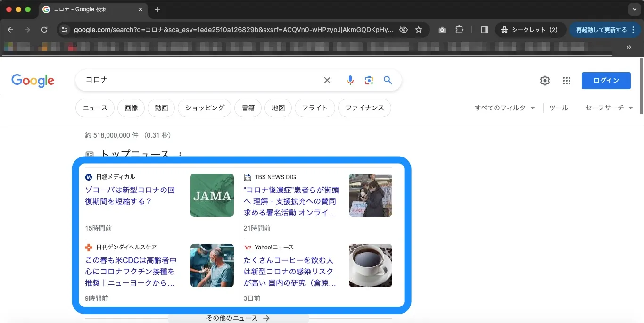Select the コロナ - Google 検索 tab

[93, 9]
